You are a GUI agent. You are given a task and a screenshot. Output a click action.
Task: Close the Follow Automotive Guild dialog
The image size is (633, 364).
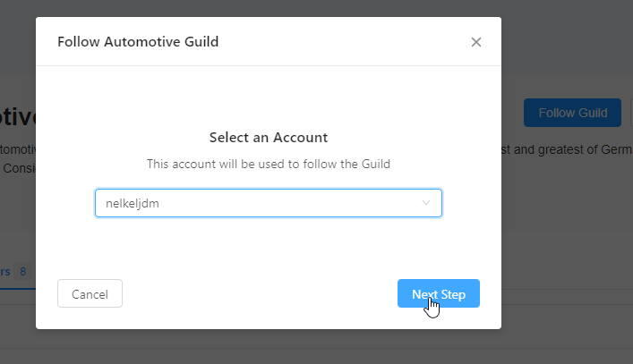click(x=476, y=42)
